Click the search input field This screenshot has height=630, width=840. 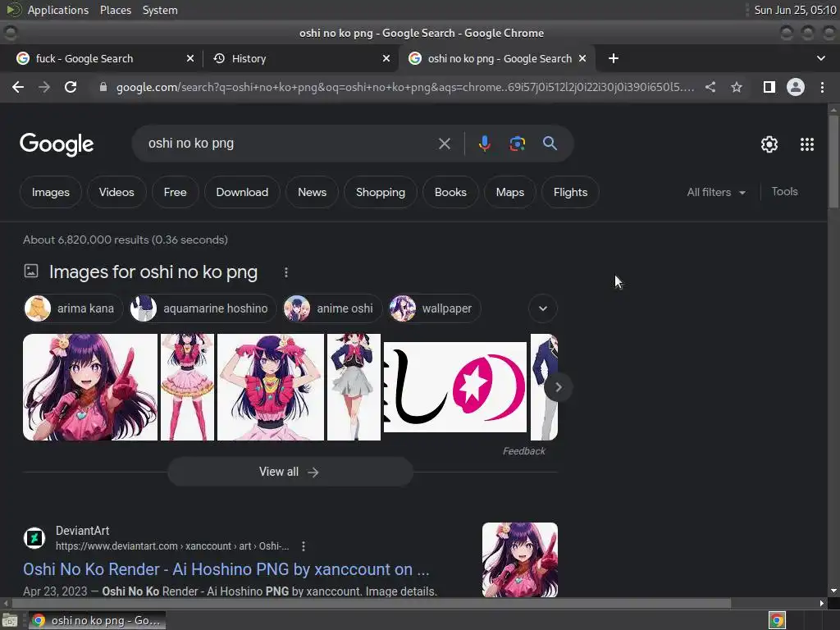pos(290,144)
